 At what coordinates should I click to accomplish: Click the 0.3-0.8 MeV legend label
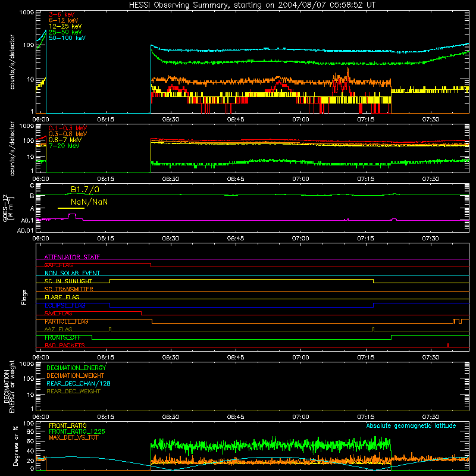pyautogui.click(x=68, y=134)
